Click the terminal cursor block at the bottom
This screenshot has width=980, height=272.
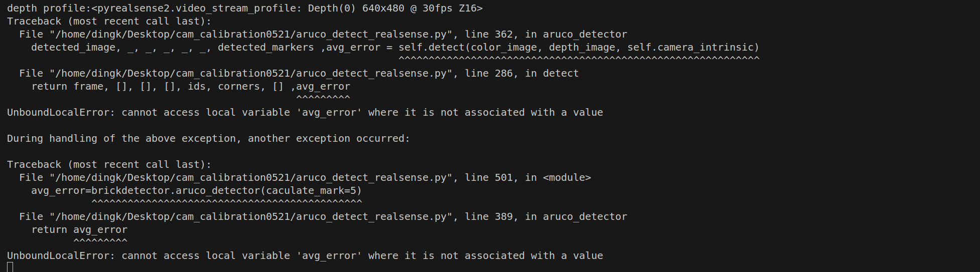(x=10, y=267)
